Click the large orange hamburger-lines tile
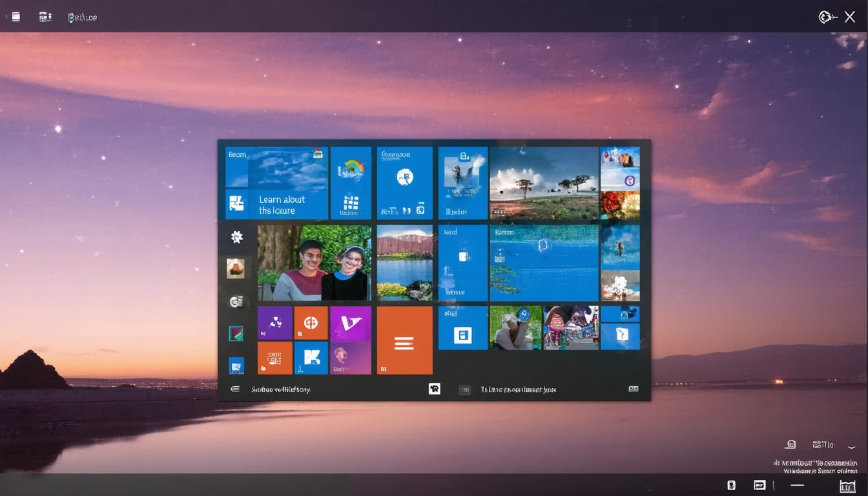Screen dimensions: 868x496 [x=404, y=340]
